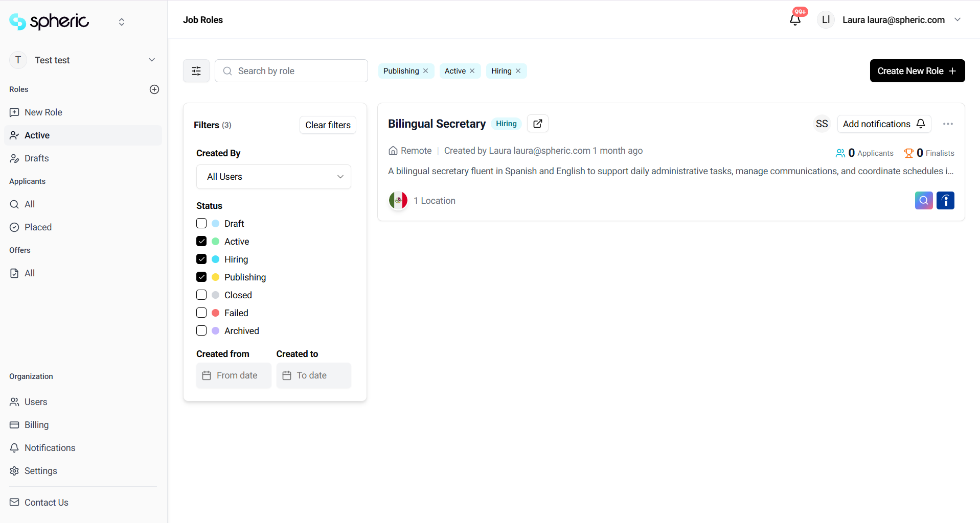Remove the Publishing filter chip
Viewport: 980px width, 523px height.
(426, 71)
